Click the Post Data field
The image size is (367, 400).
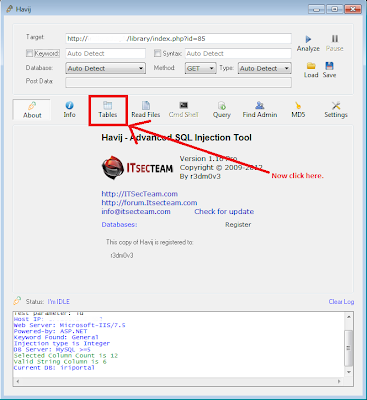pos(178,82)
